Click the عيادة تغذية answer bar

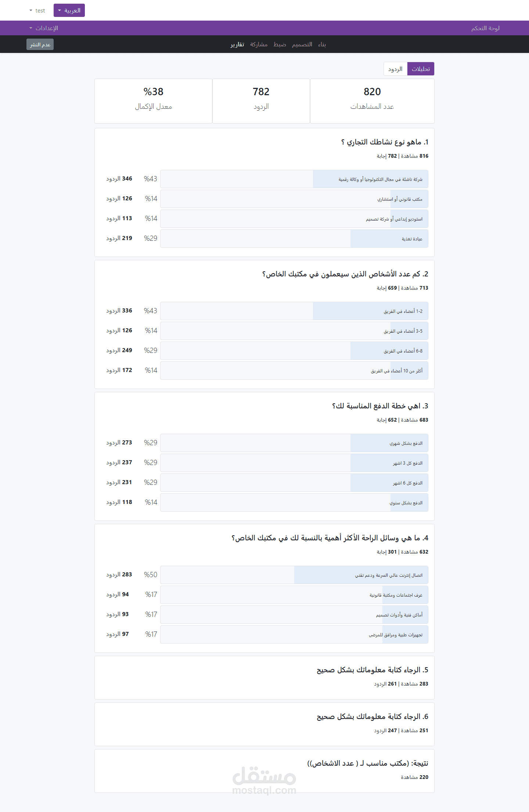click(x=294, y=239)
